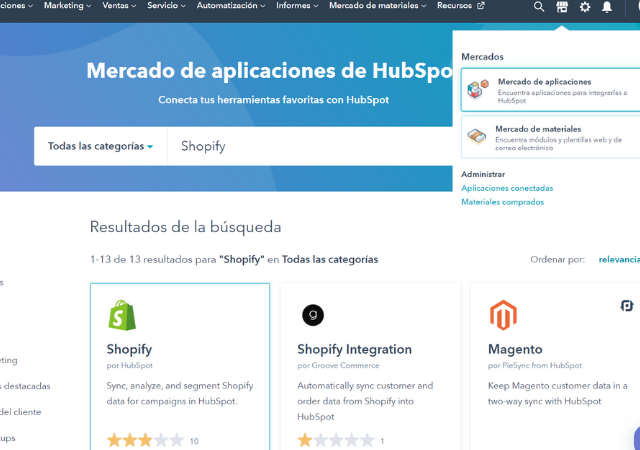
Task: Change sort order via relevancia dropdown
Action: pyautogui.click(x=619, y=259)
